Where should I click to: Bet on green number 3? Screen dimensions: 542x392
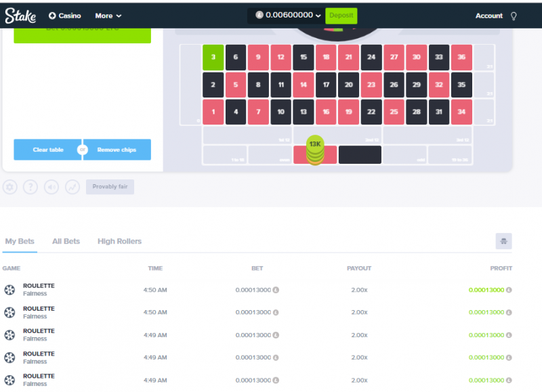pos(213,57)
